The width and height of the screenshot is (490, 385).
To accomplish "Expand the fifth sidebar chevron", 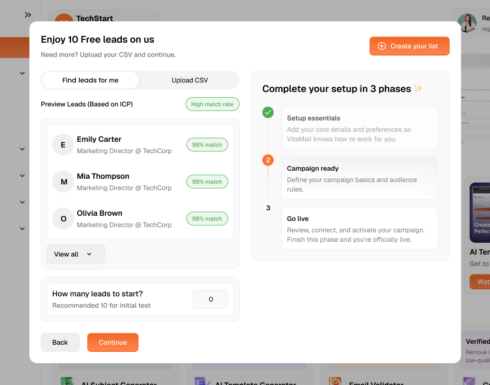I will [x=22, y=229].
